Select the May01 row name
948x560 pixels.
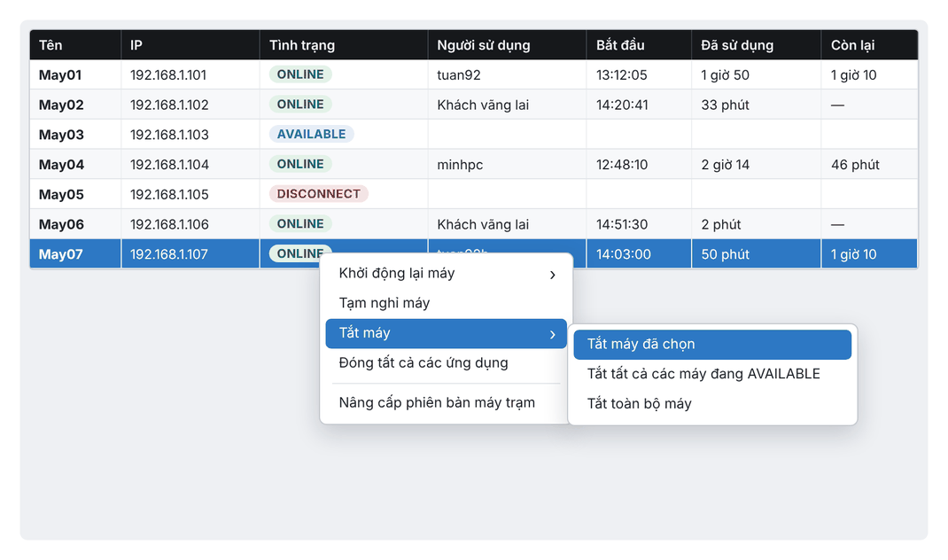(x=60, y=75)
